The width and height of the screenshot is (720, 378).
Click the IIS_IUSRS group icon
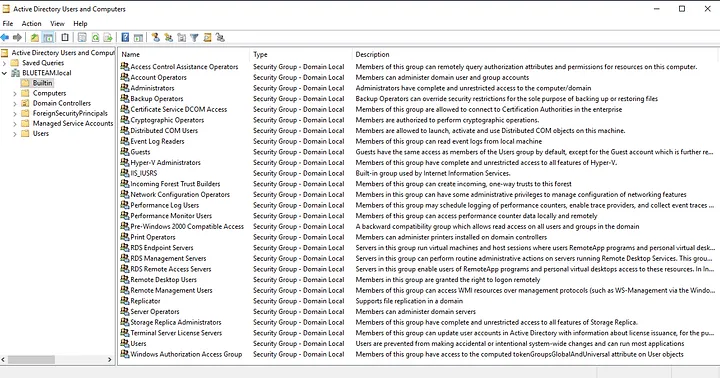tap(124, 173)
